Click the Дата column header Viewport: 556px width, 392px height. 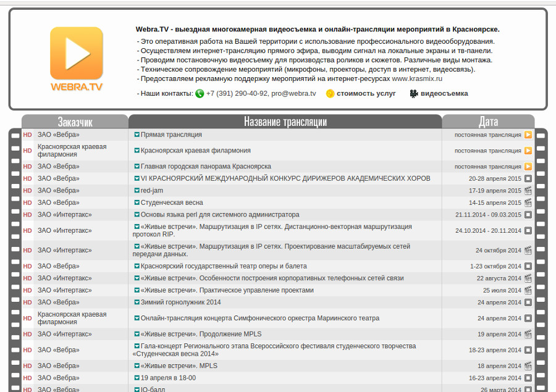coord(488,122)
